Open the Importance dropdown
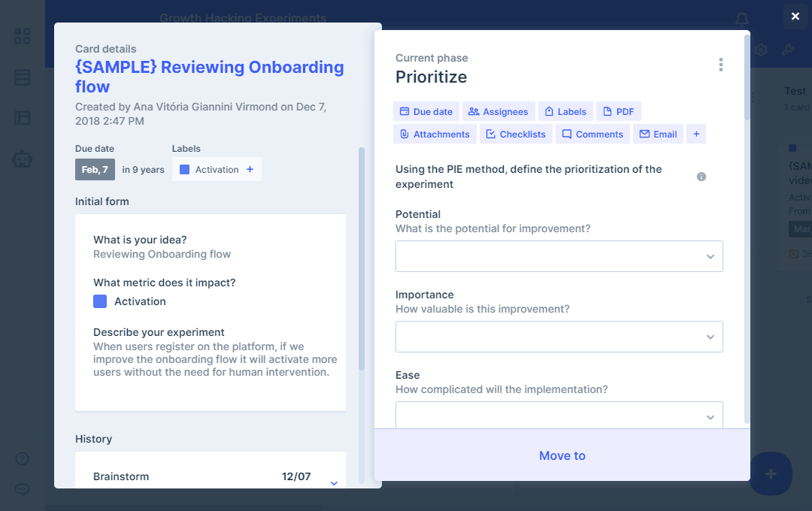 coord(559,337)
